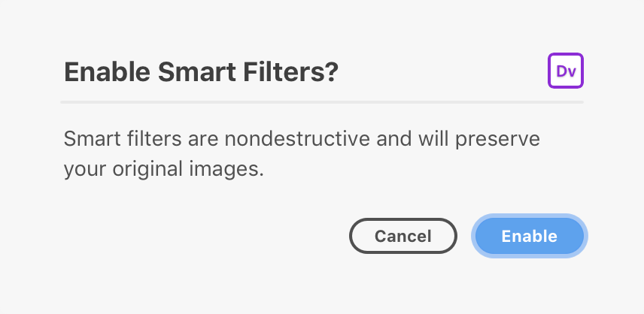Select the Dv badge in the dialog header
The width and height of the screenshot is (644, 314).
pos(566,71)
